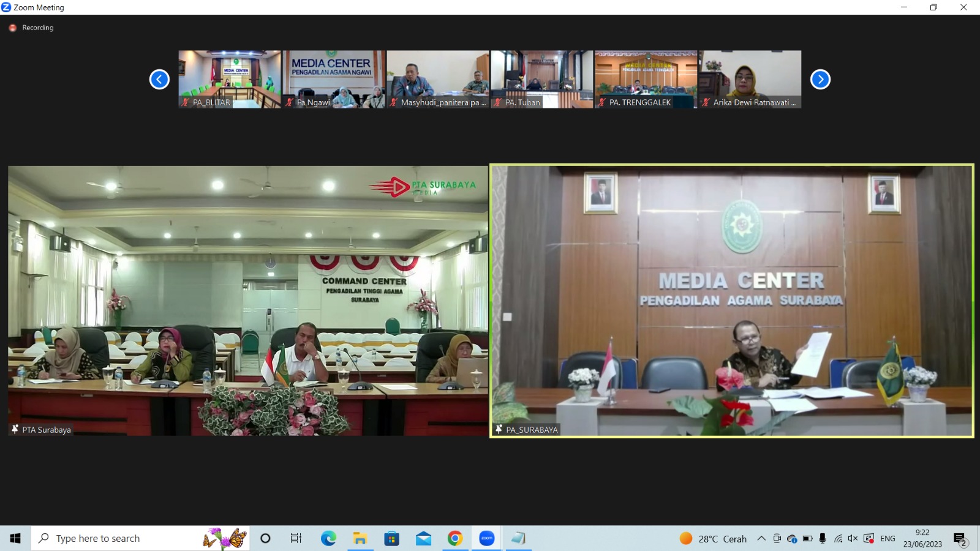Select the PA. Tuban participant thumbnail
The width and height of the screenshot is (980, 551).
[x=542, y=79]
